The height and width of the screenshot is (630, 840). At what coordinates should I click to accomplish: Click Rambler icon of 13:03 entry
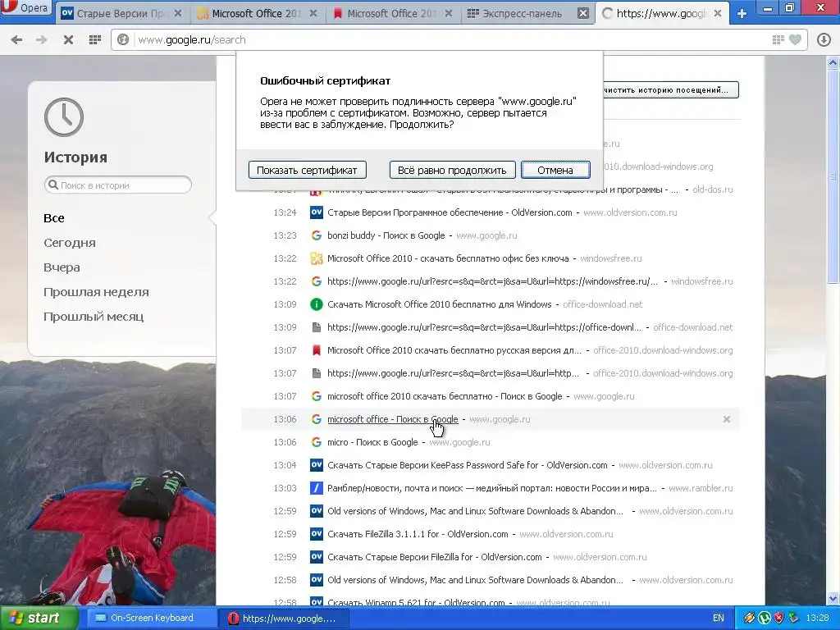(317, 489)
